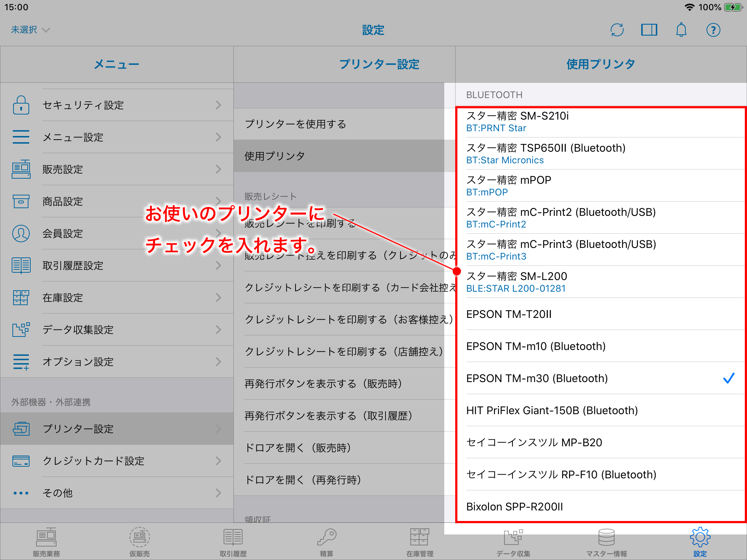Switch to 取引履歴 bottom tab
This screenshot has height=560, width=747.
pyautogui.click(x=233, y=542)
